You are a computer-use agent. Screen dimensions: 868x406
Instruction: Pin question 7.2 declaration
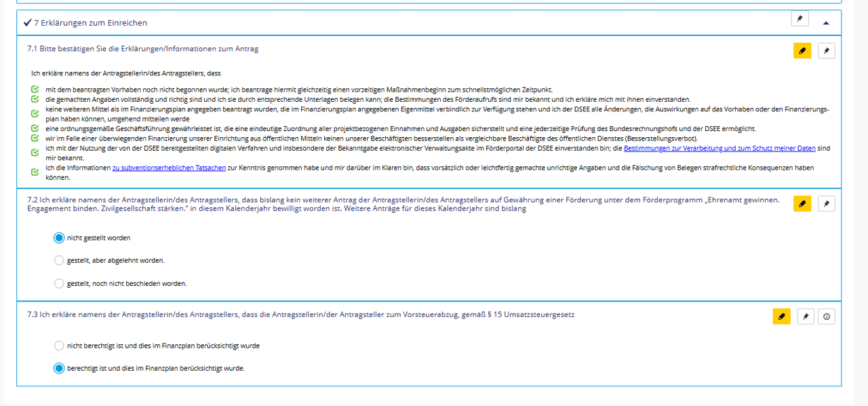pos(826,204)
